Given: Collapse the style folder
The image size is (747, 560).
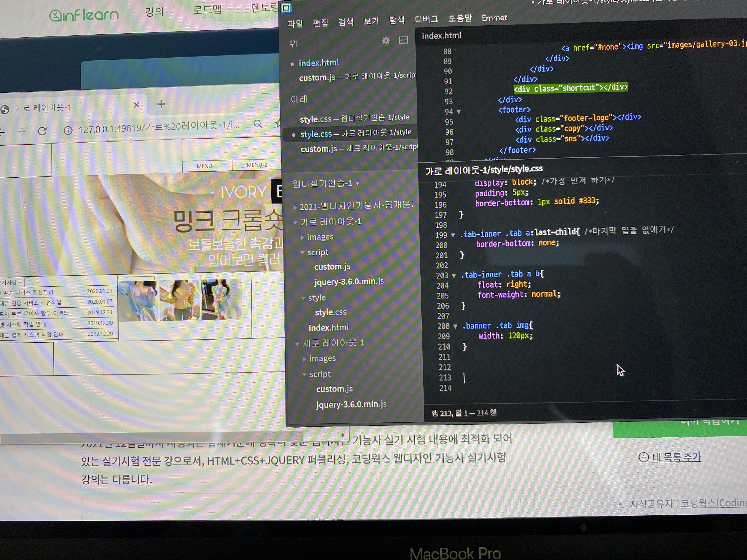Looking at the screenshot, I should pyautogui.click(x=303, y=298).
